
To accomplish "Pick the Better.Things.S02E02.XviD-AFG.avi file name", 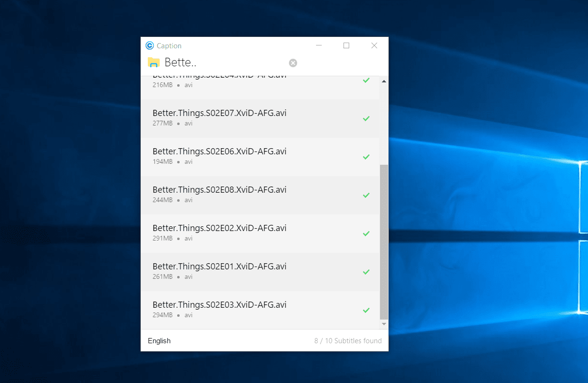I will [219, 228].
